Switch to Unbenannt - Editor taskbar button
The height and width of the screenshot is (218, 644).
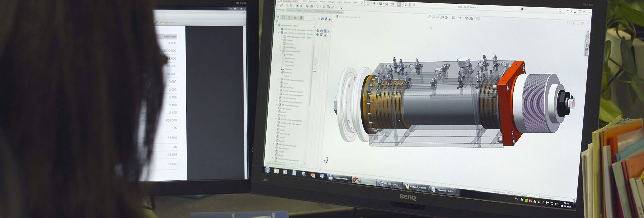click(443, 190)
